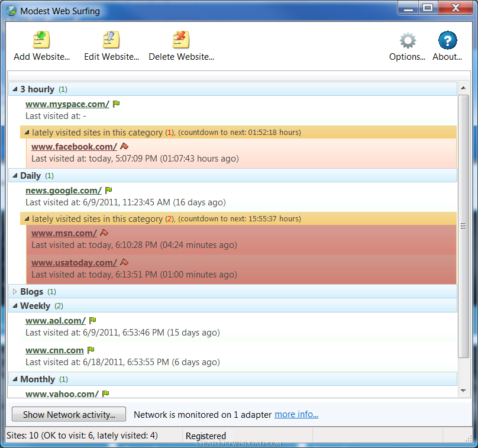The image size is (478, 448).
Task: Select 'Last visited at: -' text under myspace
Action: pos(56,116)
